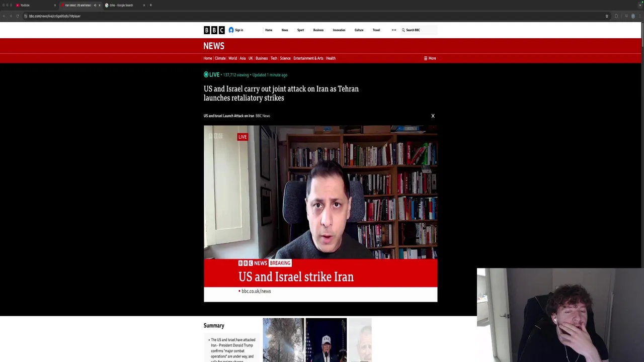The image size is (644, 362).
Task: Mute the BBC tab audio icon
Action: (x=95, y=5)
